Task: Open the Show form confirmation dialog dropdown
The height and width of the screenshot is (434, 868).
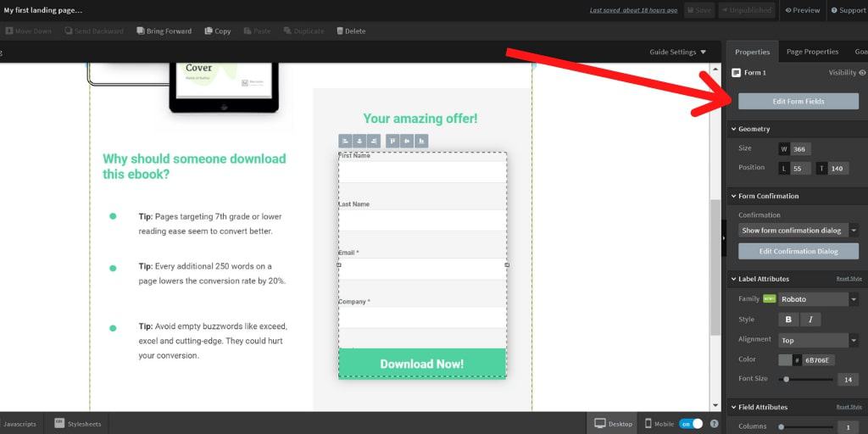Action: pos(798,231)
